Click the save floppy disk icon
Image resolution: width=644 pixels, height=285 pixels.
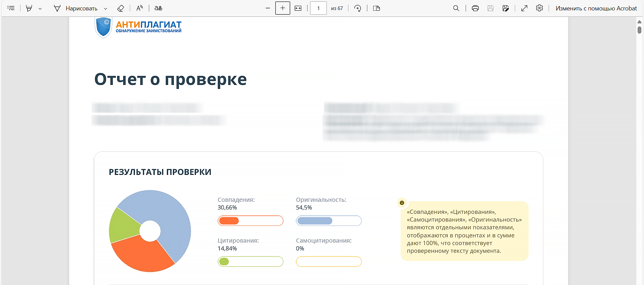point(490,8)
